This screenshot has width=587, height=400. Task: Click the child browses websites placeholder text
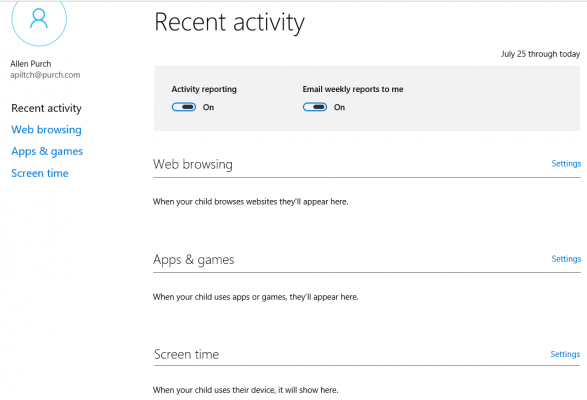(x=250, y=202)
